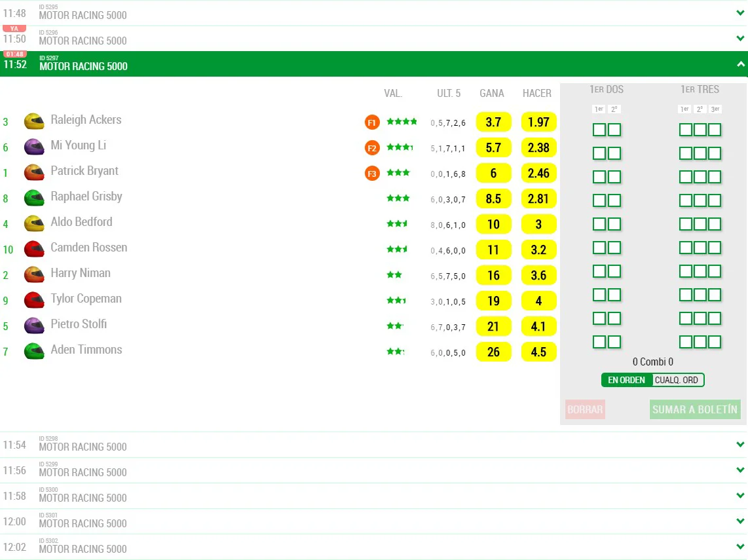Click Patrick Bryant's orange helmet icon
The image size is (748, 560).
(34, 172)
